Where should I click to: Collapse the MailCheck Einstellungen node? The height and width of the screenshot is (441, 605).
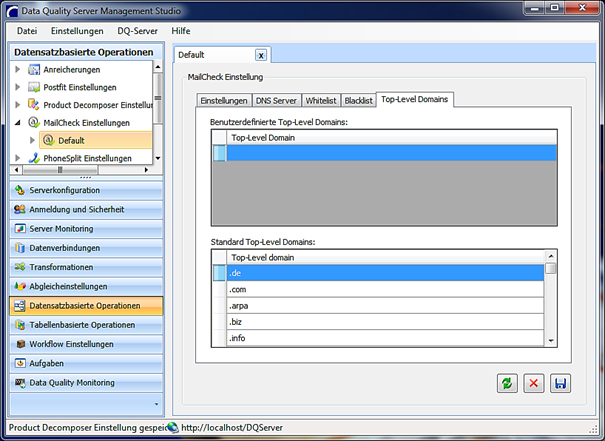[x=17, y=123]
